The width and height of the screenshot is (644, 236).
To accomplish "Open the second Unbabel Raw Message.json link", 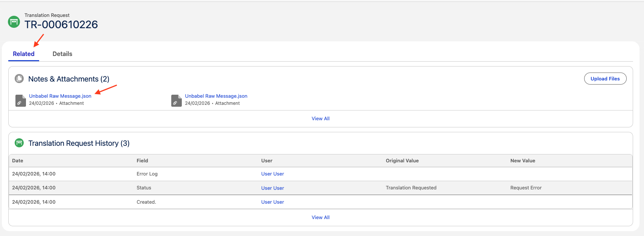I will 216,96.
